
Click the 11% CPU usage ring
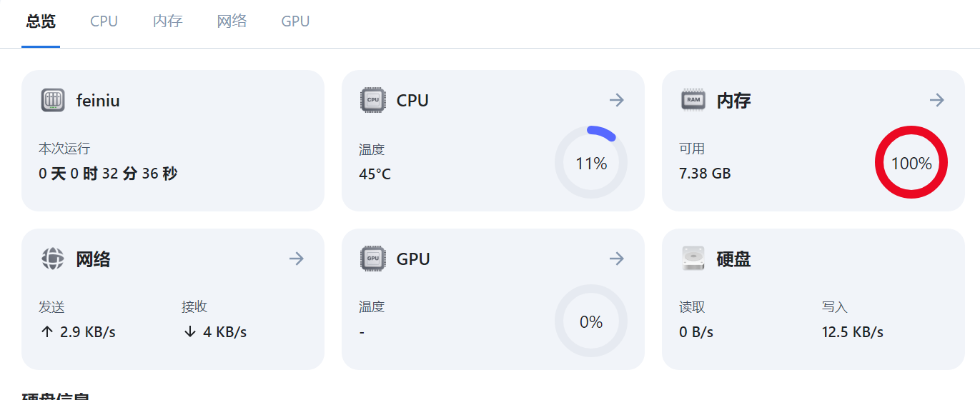pyautogui.click(x=591, y=163)
